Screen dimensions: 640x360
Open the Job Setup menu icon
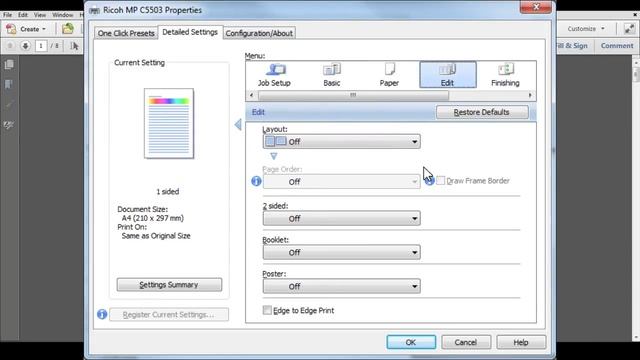(274, 75)
